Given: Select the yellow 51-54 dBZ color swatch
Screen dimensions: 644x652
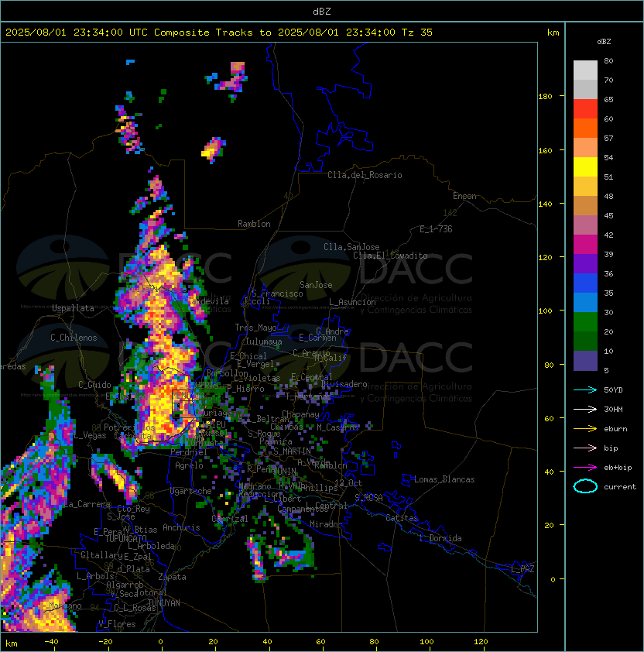Looking at the screenshot, I should (x=585, y=167).
